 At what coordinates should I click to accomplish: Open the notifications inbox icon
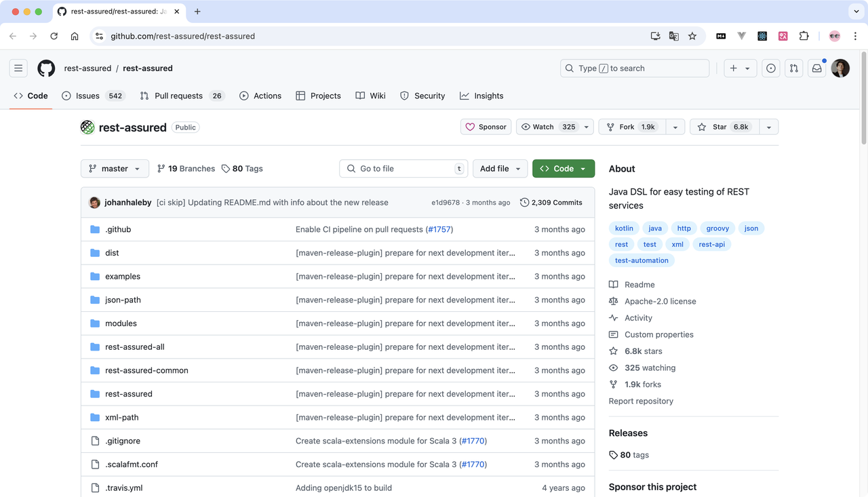(817, 68)
